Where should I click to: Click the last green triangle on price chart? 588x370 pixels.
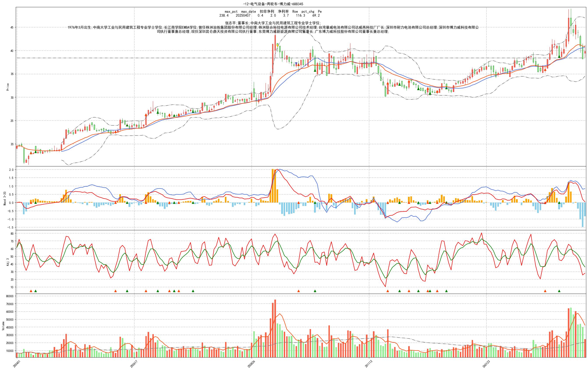click(559, 57)
